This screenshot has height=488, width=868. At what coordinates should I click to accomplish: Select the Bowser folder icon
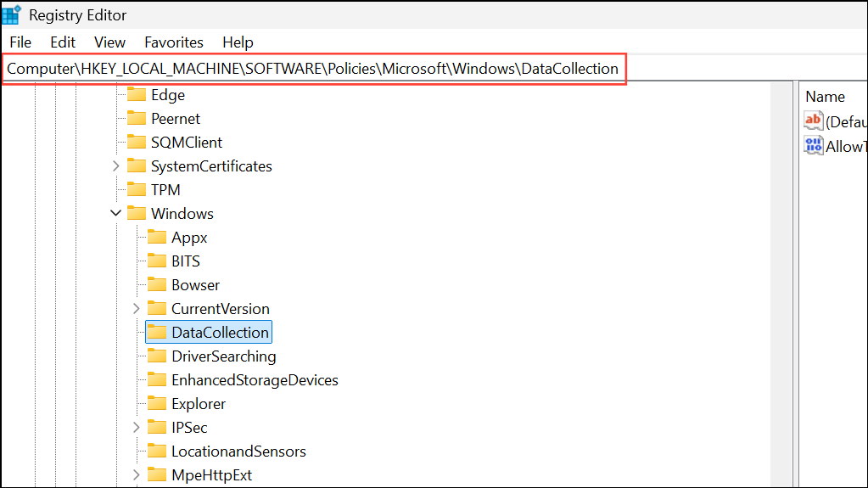pos(157,285)
